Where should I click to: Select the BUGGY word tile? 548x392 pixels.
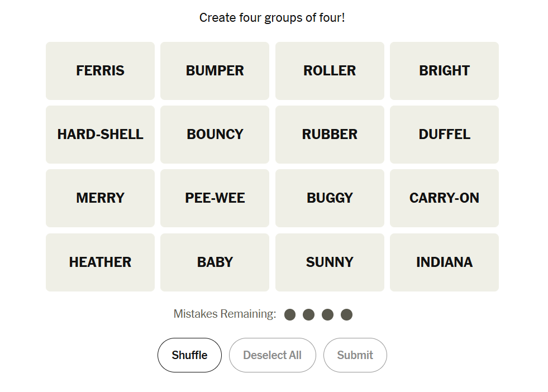click(330, 198)
